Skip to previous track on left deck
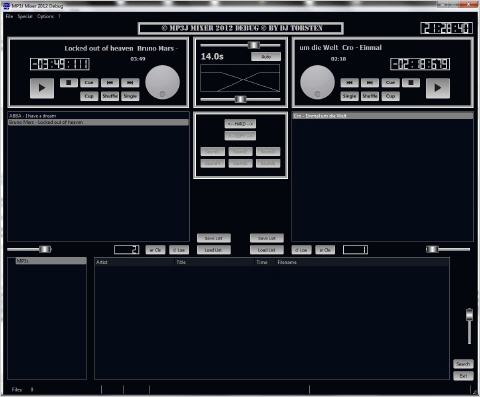 pyautogui.click(x=110, y=82)
